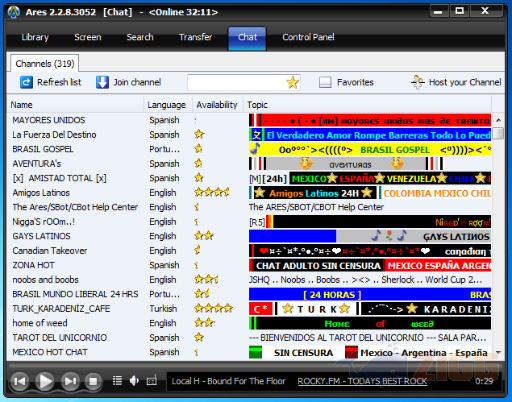512x402 pixels.
Task: Open the Library tab
Action: (x=35, y=37)
